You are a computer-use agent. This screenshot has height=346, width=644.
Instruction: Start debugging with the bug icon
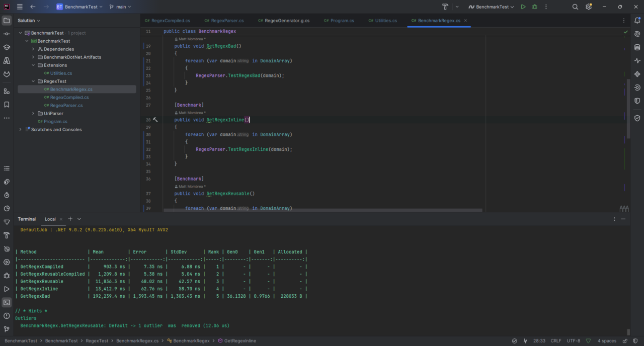pyautogui.click(x=534, y=7)
